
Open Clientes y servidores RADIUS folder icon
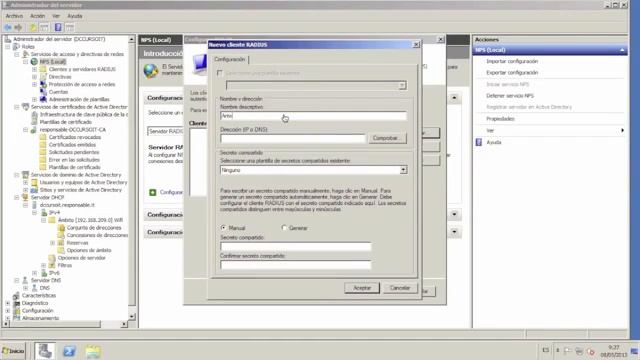point(43,69)
